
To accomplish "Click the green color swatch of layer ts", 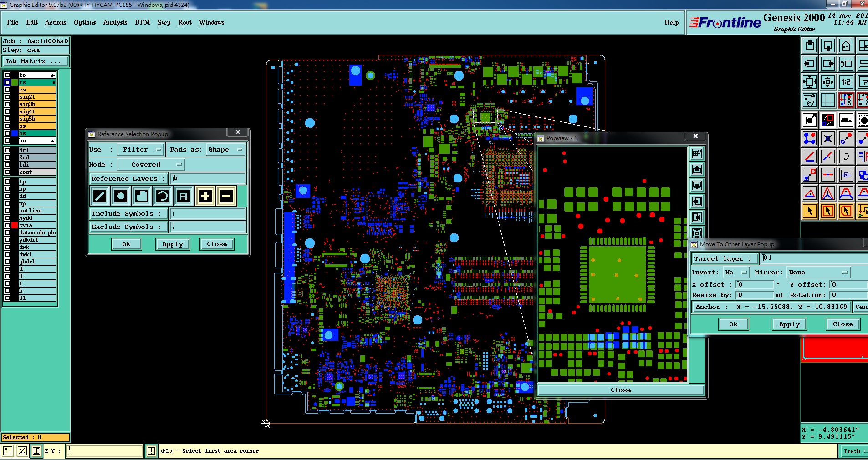I will coord(15,82).
